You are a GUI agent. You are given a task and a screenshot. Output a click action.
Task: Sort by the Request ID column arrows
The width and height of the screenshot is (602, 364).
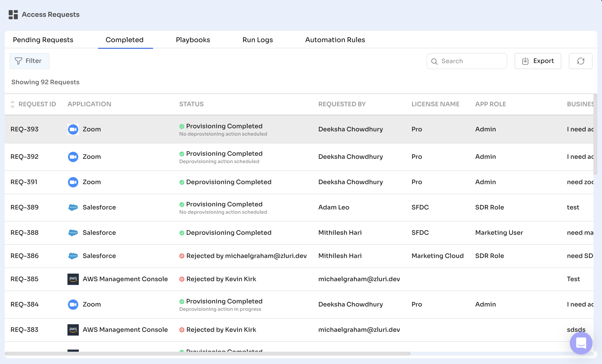13,104
